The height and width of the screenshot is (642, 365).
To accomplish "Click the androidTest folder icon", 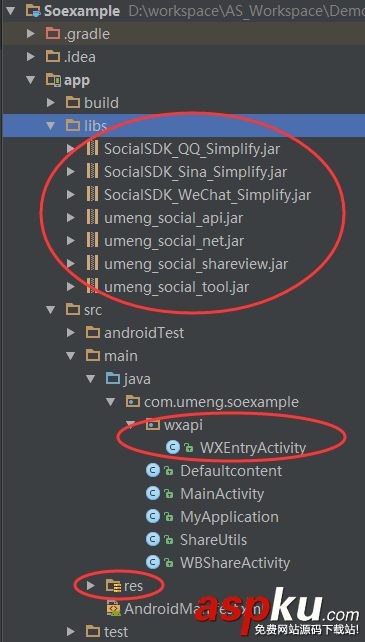I will pyautogui.click(x=93, y=332).
